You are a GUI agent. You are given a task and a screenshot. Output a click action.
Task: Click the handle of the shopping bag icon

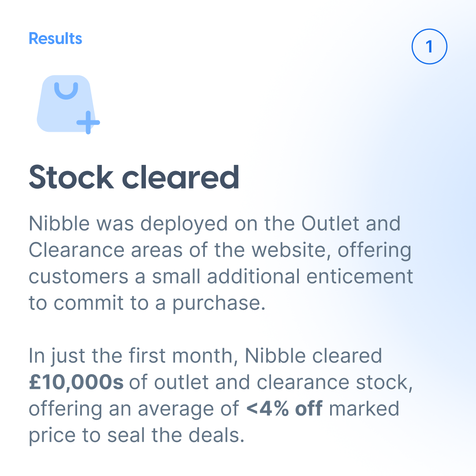(x=66, y=91)
